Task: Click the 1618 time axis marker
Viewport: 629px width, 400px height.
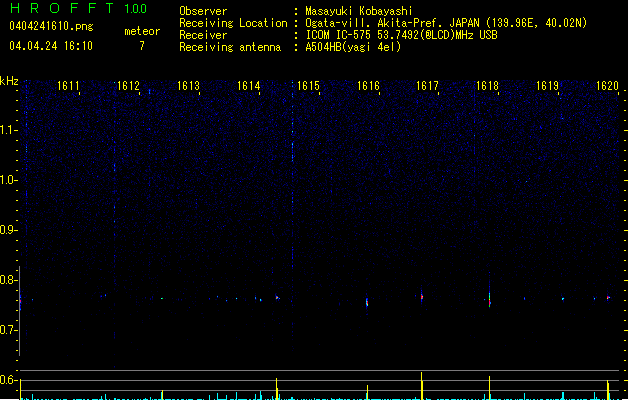Action: [487, 86]
